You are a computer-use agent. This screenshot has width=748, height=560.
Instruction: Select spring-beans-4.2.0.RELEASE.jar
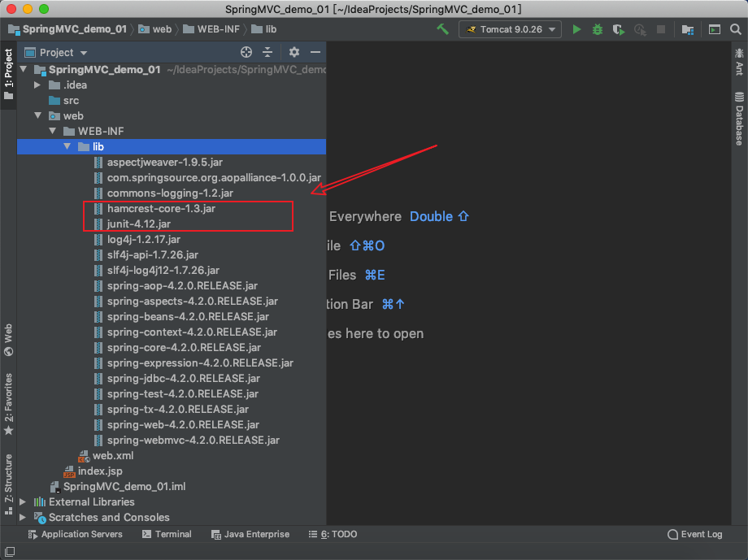tap(182, 317)
